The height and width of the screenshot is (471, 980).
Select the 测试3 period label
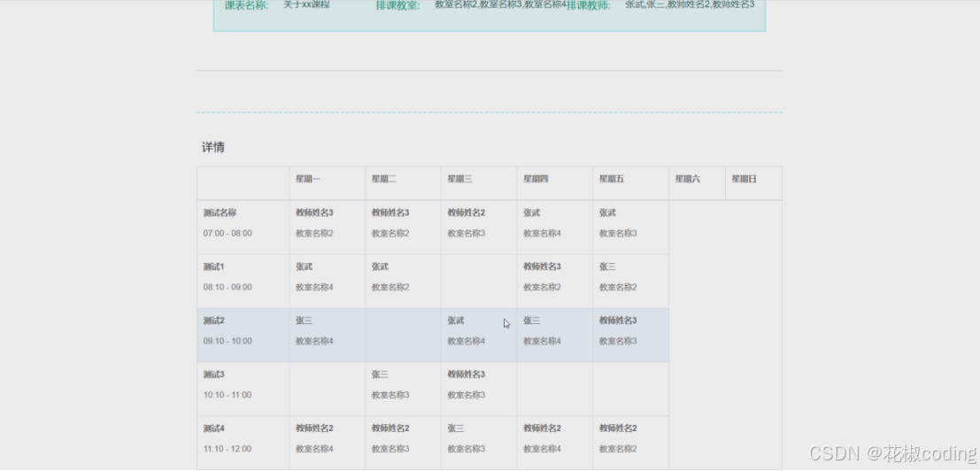213,374
